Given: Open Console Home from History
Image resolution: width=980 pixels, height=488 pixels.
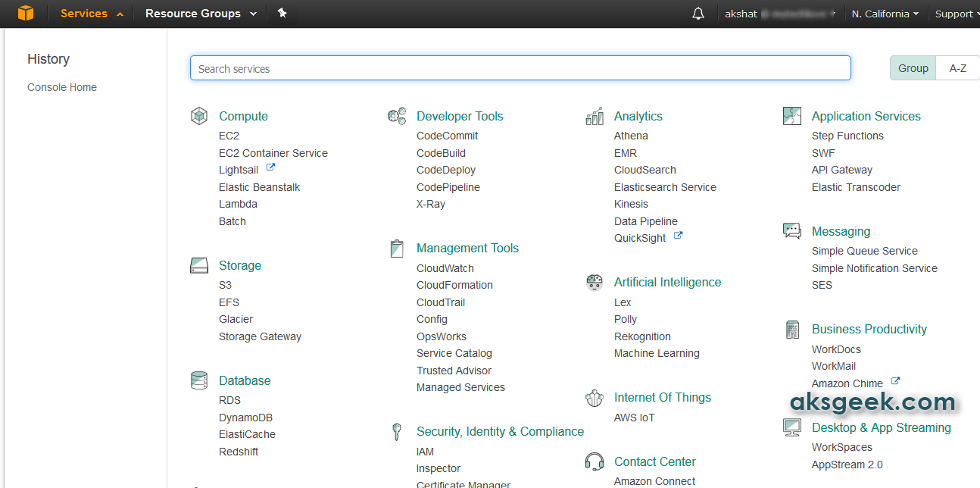Looking at the screenshot, I should pyautogui.click(x=62, y=87).
